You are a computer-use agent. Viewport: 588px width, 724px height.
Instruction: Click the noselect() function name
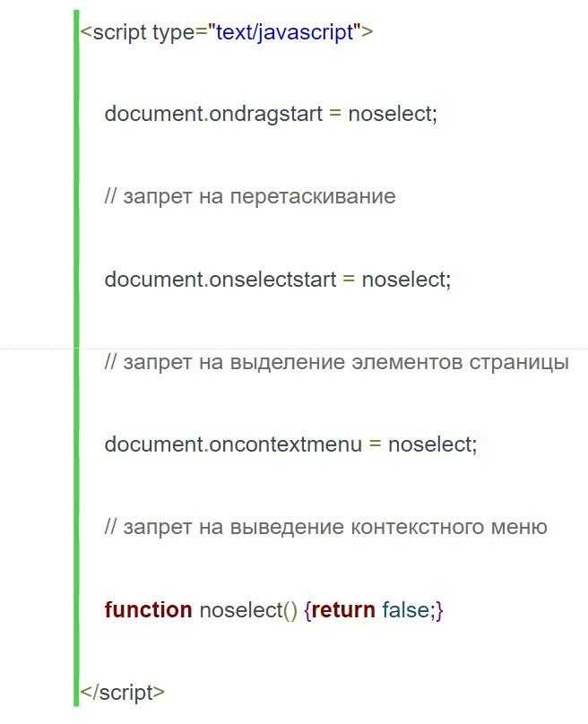tap(248, 610)
